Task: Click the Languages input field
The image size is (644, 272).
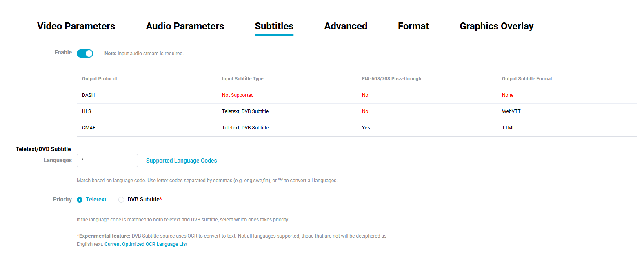Action: 107,161
